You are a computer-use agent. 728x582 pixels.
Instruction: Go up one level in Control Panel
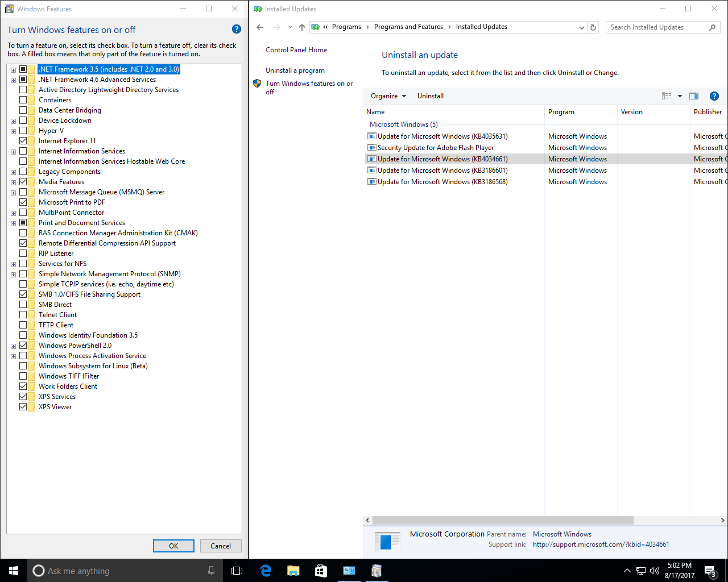[301, 27]
